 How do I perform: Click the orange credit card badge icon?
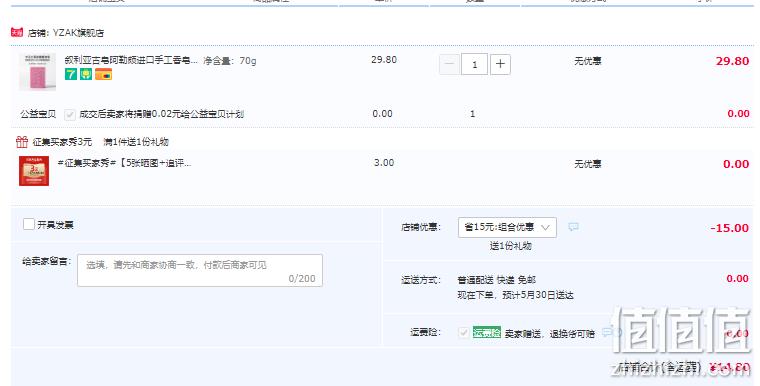click(103, 74)
